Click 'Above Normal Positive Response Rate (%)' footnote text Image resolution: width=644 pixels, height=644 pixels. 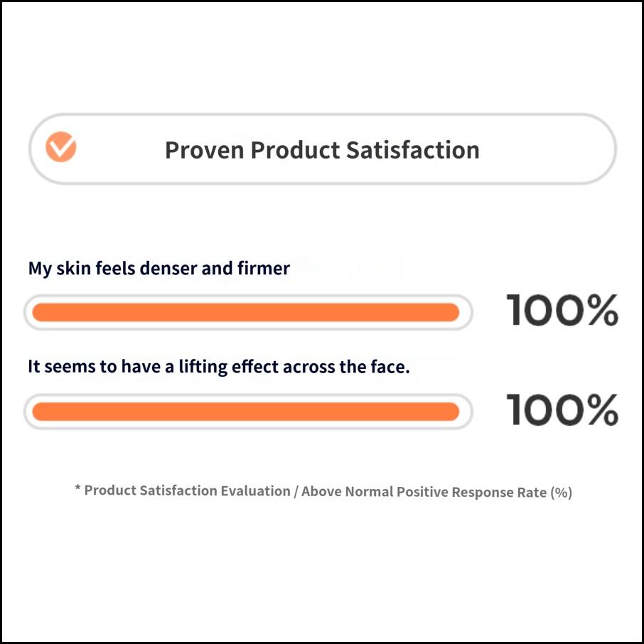click(436, 492)
